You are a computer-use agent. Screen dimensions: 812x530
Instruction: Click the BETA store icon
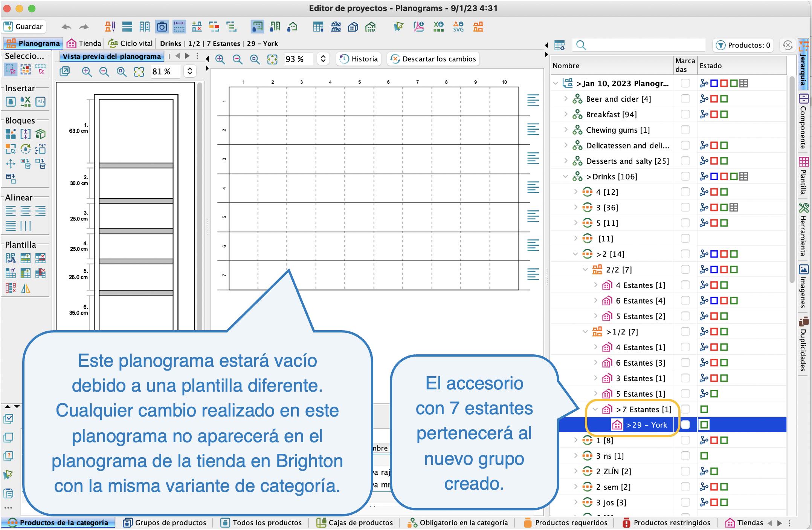371,27
